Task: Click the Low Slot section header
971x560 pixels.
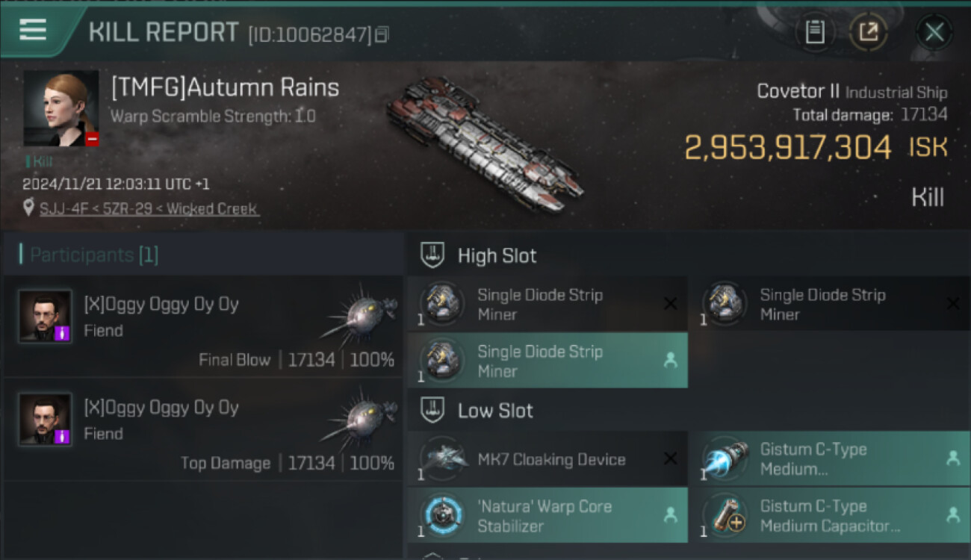Action: point(495,411)
